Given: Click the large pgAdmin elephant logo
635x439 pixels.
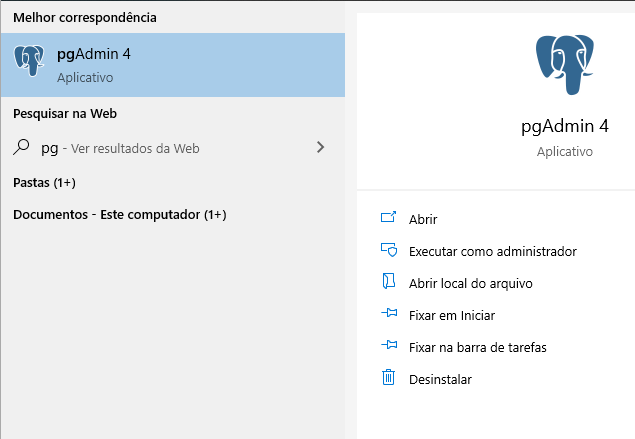Looking at the screenshot, I should pos(565,64).
